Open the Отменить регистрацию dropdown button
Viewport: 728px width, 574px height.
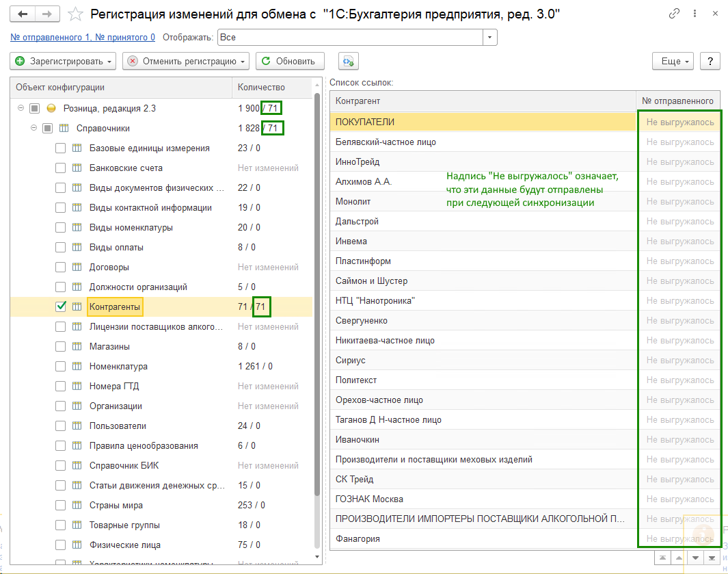pyautogui.click(x=186, y=62)
